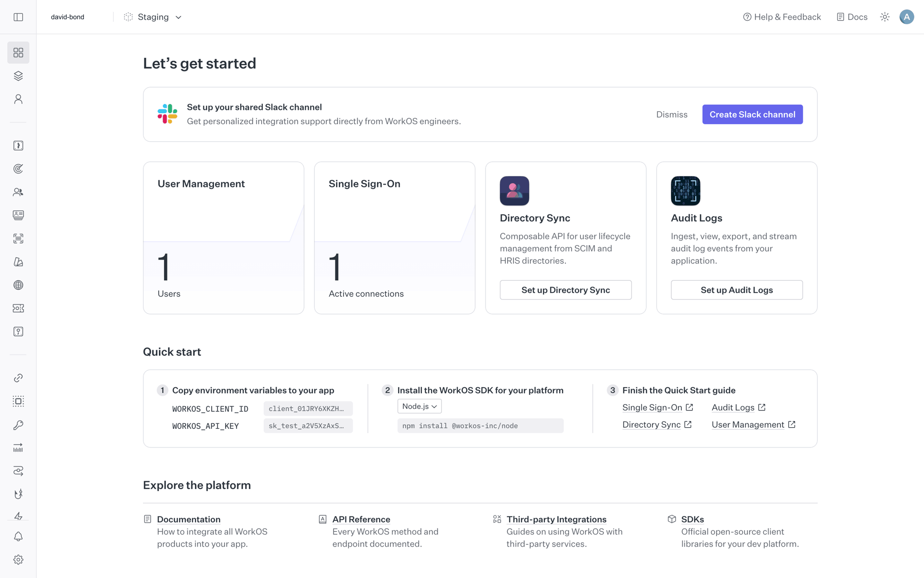Dismiss the Slack channel banner

672,114
